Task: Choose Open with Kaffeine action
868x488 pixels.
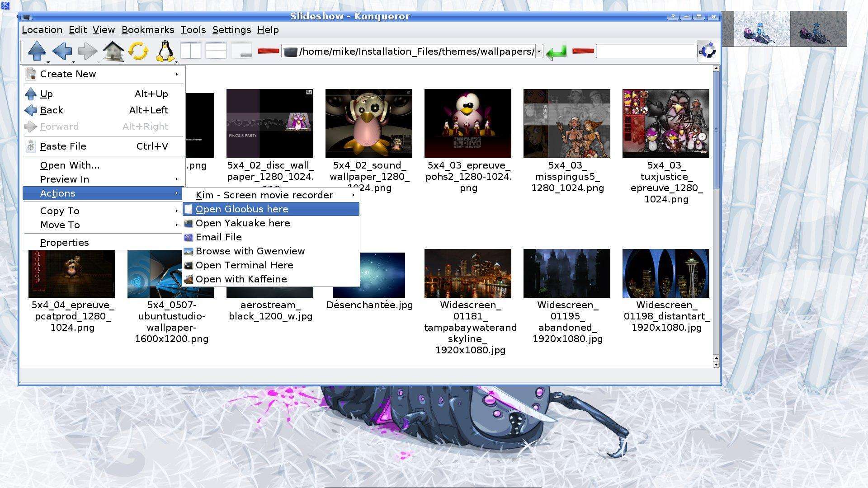Action: coord(271,279)
